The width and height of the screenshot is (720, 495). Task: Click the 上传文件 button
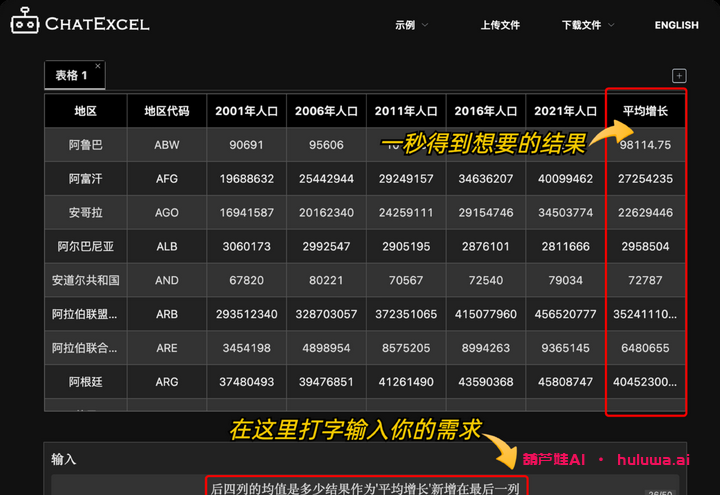500,25
